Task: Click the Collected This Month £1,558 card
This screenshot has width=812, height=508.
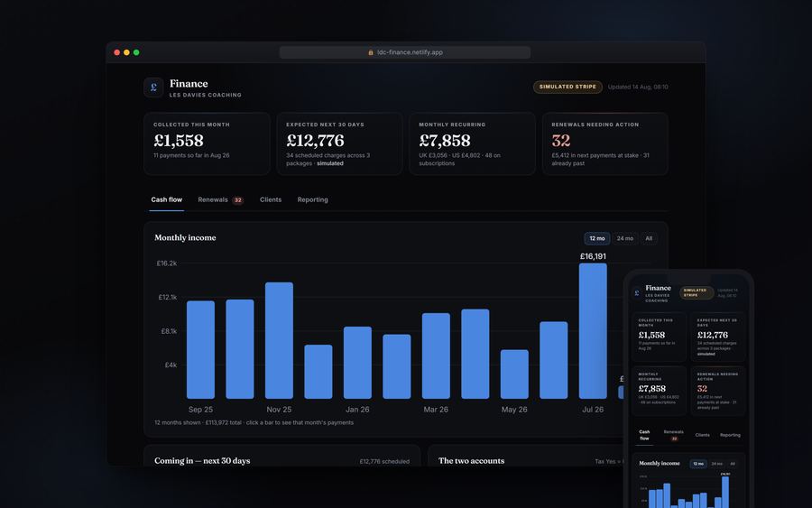Action: tap(207, 143)
